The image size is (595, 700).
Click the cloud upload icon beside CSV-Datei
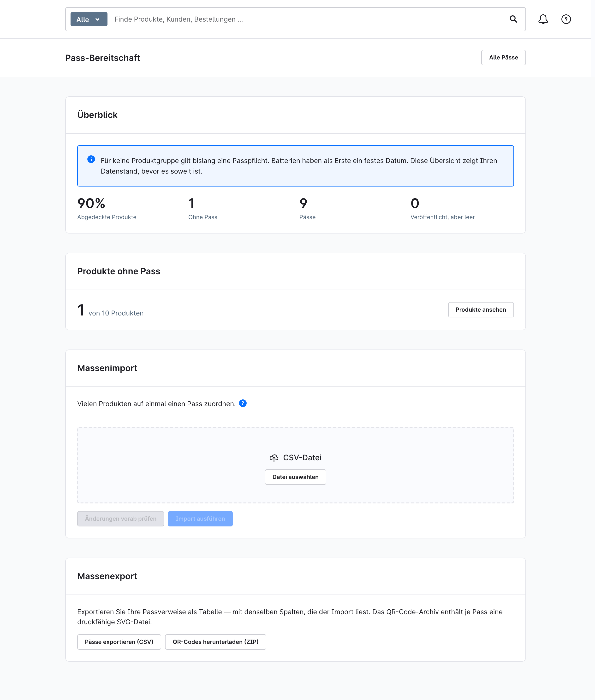[274, 458]
